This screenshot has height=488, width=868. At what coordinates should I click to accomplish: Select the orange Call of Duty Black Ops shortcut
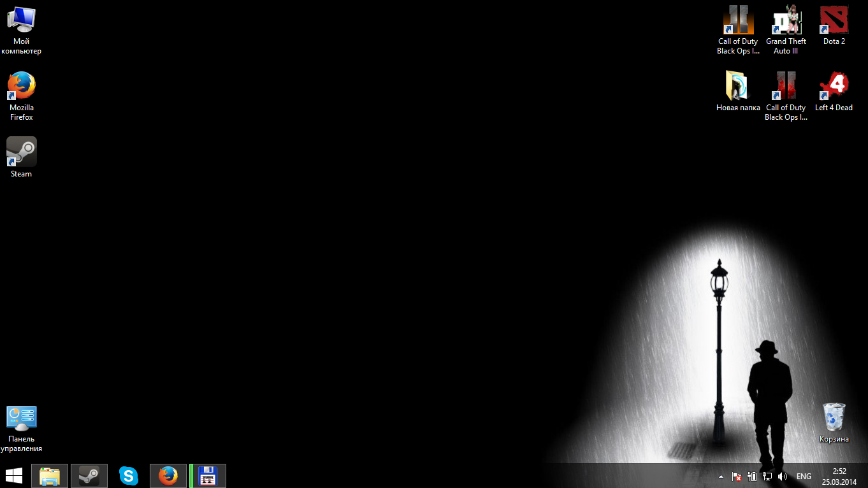pos(738,30)
